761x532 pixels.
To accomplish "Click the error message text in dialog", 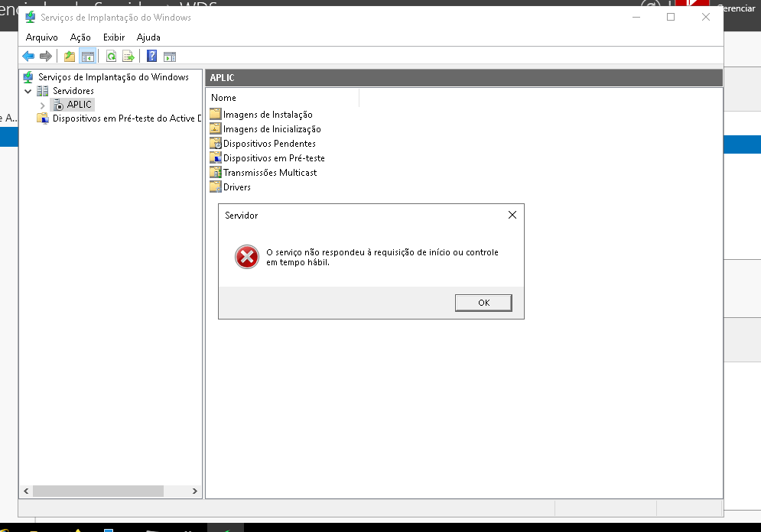I will [382, 257].
